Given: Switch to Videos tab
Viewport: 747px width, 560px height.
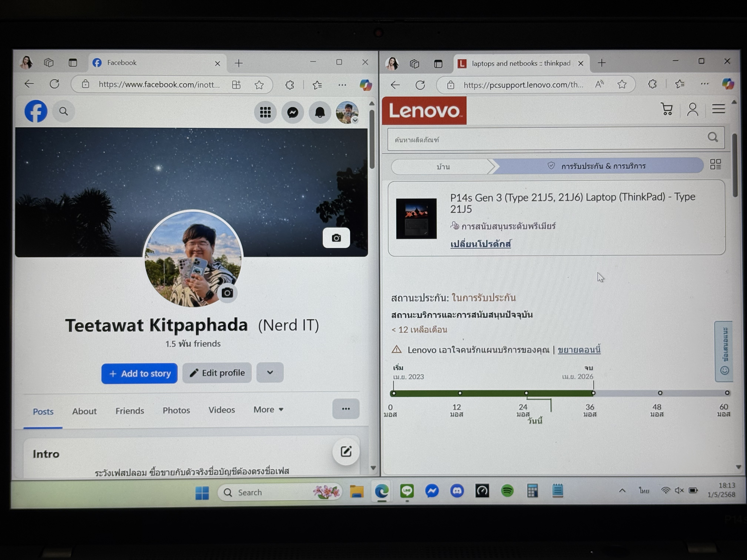Looking at the screenshot, I should (222, 410).
